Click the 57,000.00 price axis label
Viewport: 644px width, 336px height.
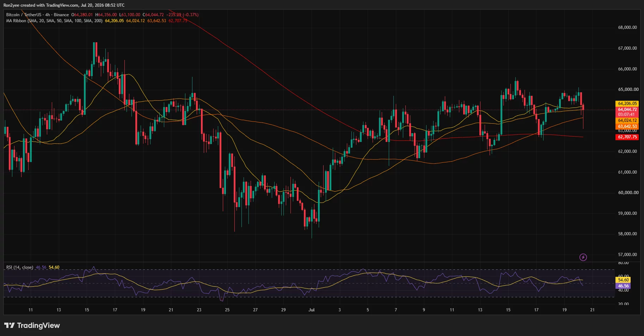[x=627, y=255]
